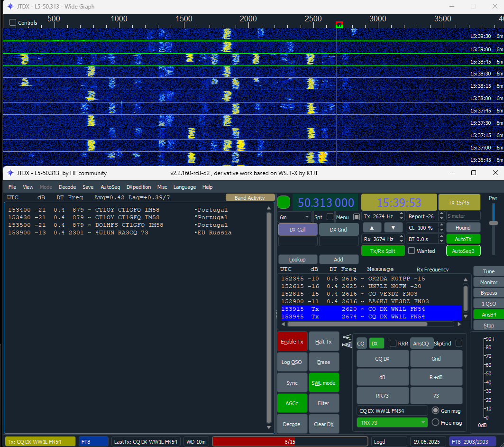The width and height of the screenshot is (504, 447).
Task: Adjust the DT 0.0 s spinner arrows
Action: click(x=441, y=239)
